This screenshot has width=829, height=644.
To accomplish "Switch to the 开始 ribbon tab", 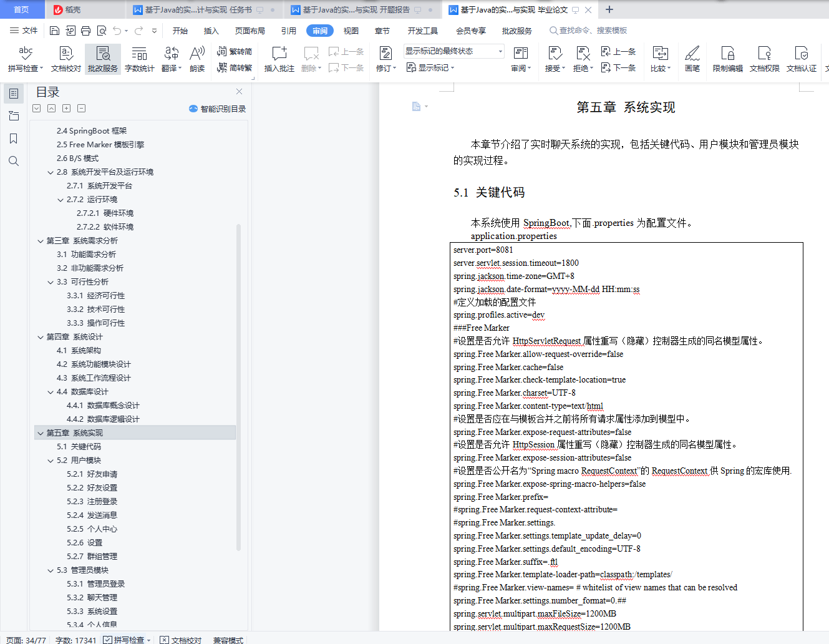I will click(x=180, y=31).
